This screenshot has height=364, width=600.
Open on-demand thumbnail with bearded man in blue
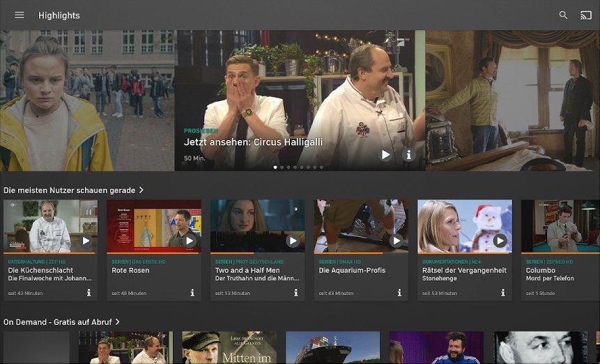click(436, 347)
